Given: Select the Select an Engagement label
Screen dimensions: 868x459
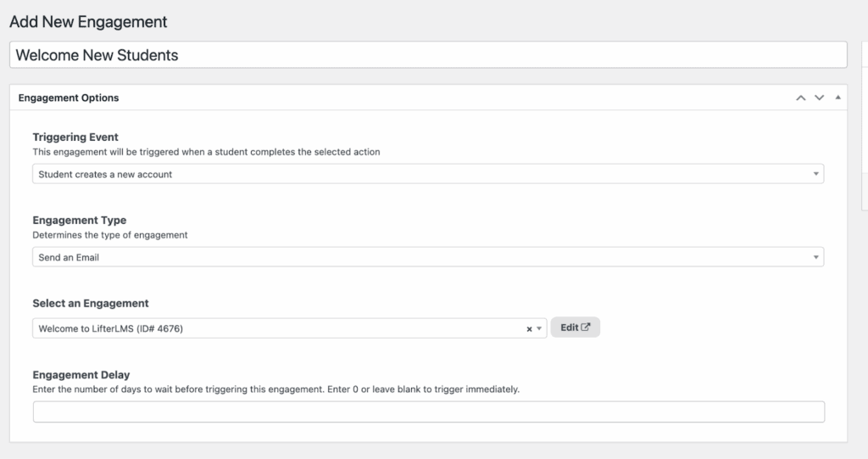Looking at the screenshot, I should coord(90,303).
